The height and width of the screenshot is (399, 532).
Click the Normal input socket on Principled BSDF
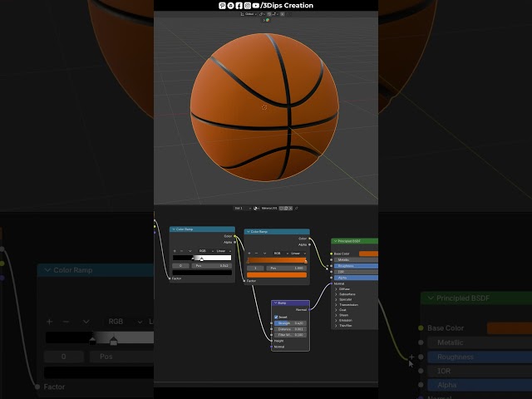[331, 283]
